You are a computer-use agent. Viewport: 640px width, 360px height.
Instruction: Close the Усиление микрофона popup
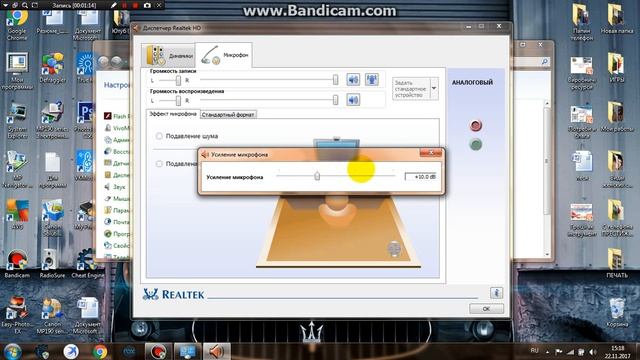tap(431, 153)
